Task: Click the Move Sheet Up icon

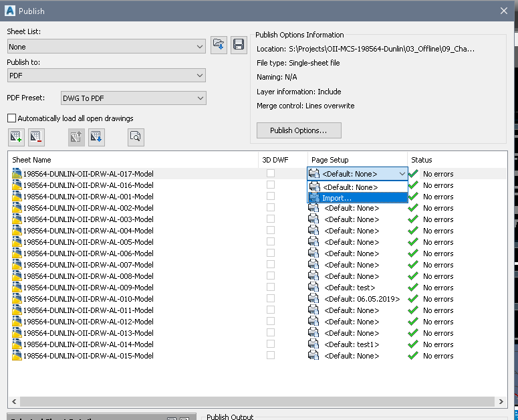Action: pyautogui.click(x=76, y=137)
